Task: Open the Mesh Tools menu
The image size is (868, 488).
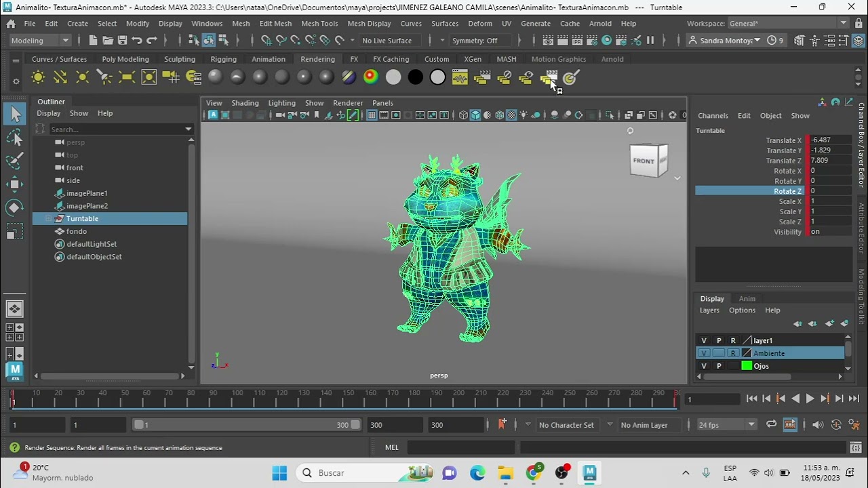Action: (319, 24)
